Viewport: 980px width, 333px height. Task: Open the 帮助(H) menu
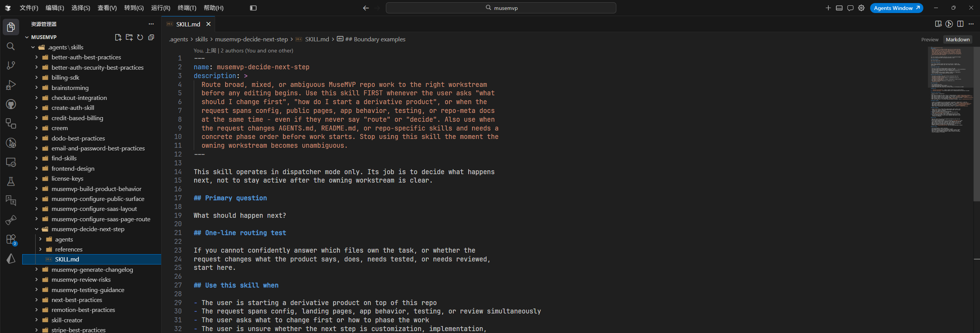point(214,8)
